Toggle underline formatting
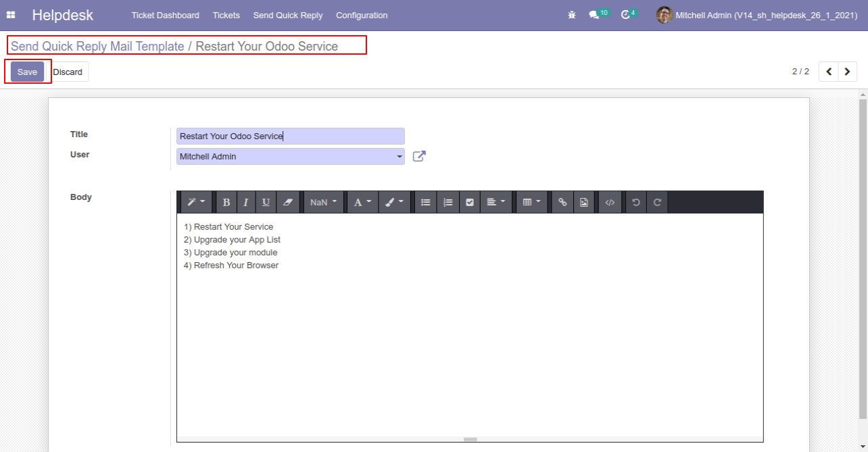 [266, 202]
